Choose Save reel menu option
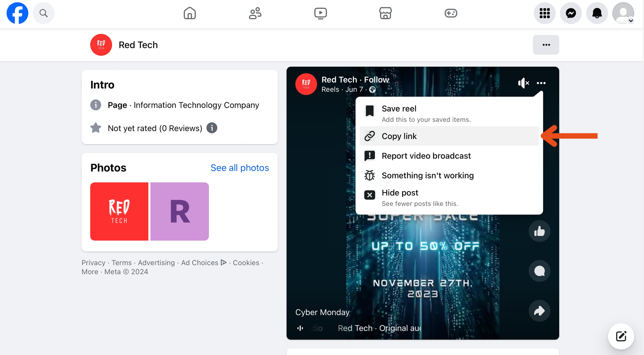This screenshot has width=644, height=355. (x=399, y=109)
